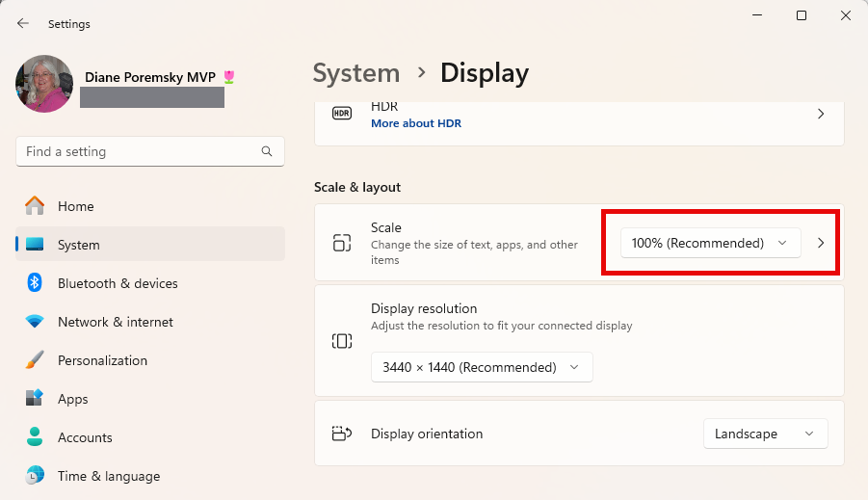Click the Network & internet Wi-Fi icon
The height and width of the screenshot is (500, 868).
click(35, 322)
